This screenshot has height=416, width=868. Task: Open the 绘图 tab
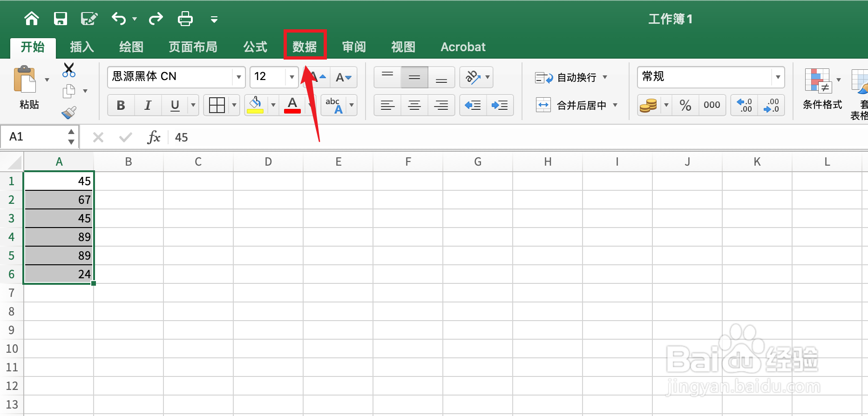click(x=131, y=47)
